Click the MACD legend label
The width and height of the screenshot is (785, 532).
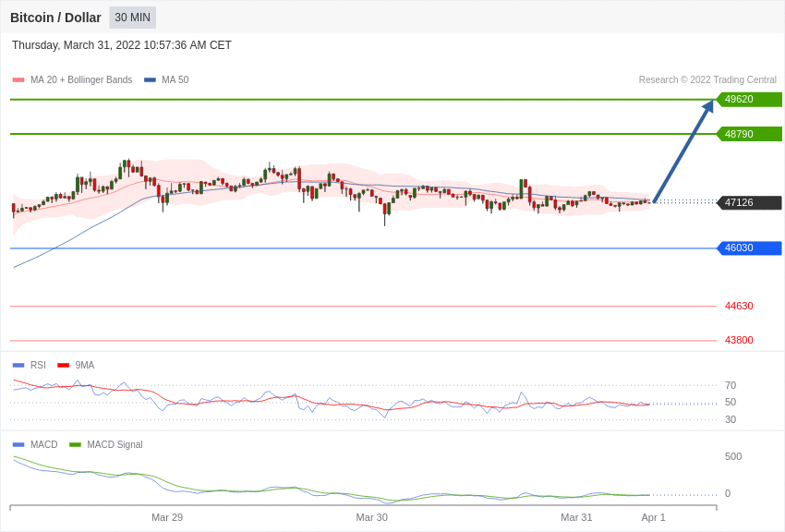click(44, 444)
